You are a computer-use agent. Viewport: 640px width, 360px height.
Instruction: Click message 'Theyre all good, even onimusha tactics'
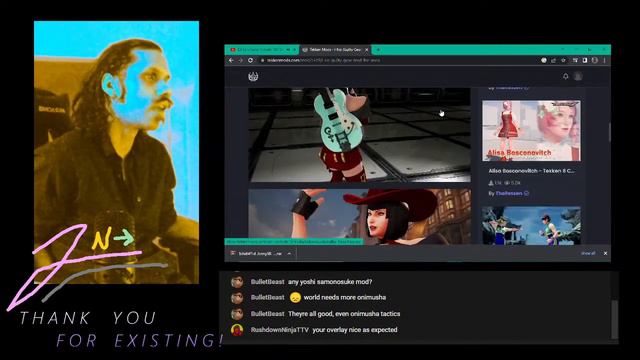344,314
